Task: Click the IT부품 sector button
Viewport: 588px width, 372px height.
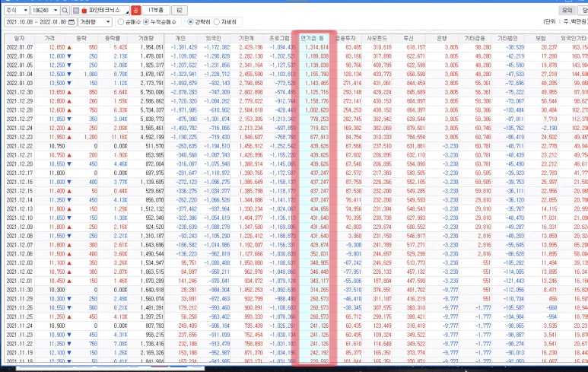Action: (x=156, y=10)
